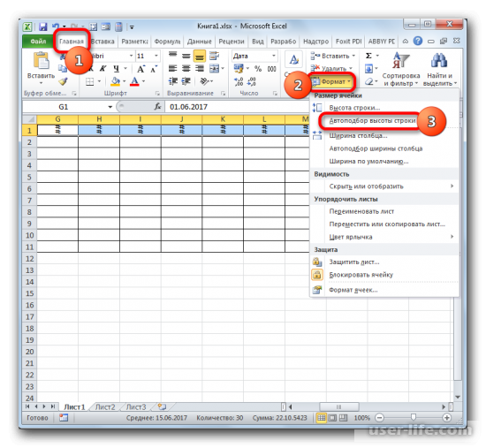Click the AutoSum sigma icon
The height and width of the screenshot is (448, 486).
368,56
